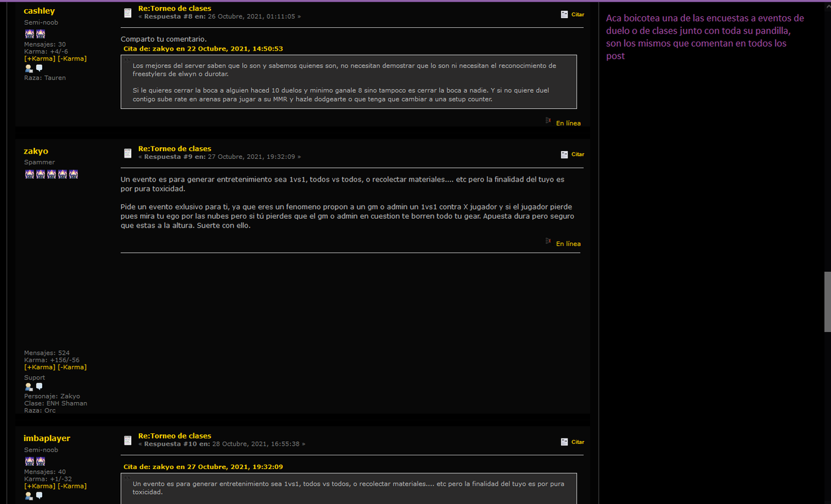The image size is (831, 504).
Task: Click zakyo's five rank star icons
Action: tap(51, 174)
